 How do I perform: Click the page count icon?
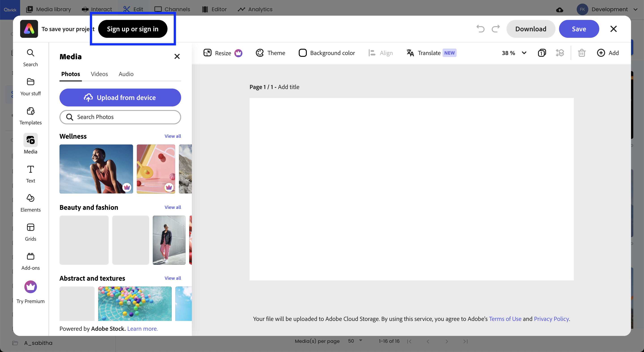tap(542, 53)
